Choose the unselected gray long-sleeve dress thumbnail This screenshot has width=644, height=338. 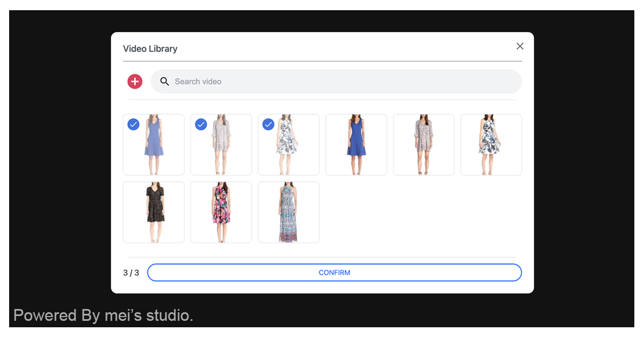pyautogui.click(x=423, y=144)
